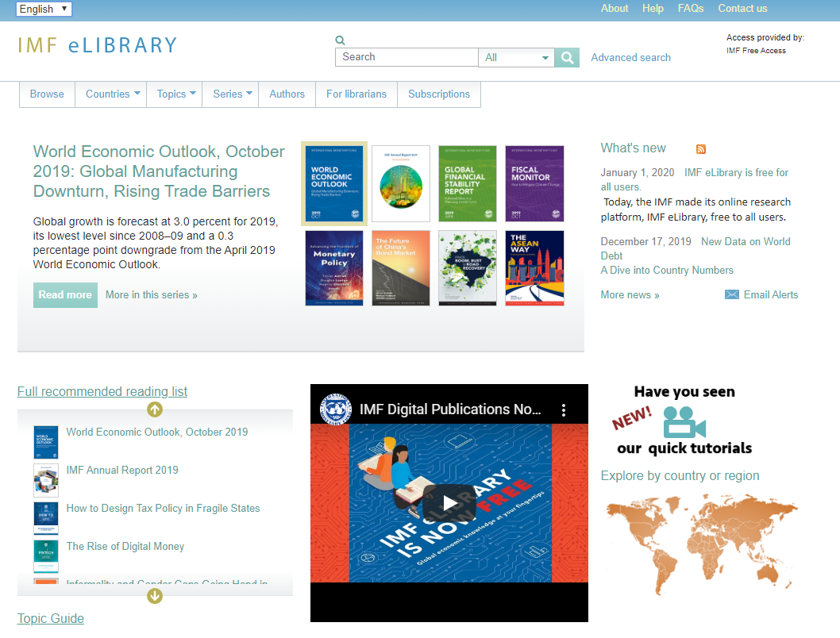
Task: Click the IMF eLibrary logo
Action: (x=97, y=45)
